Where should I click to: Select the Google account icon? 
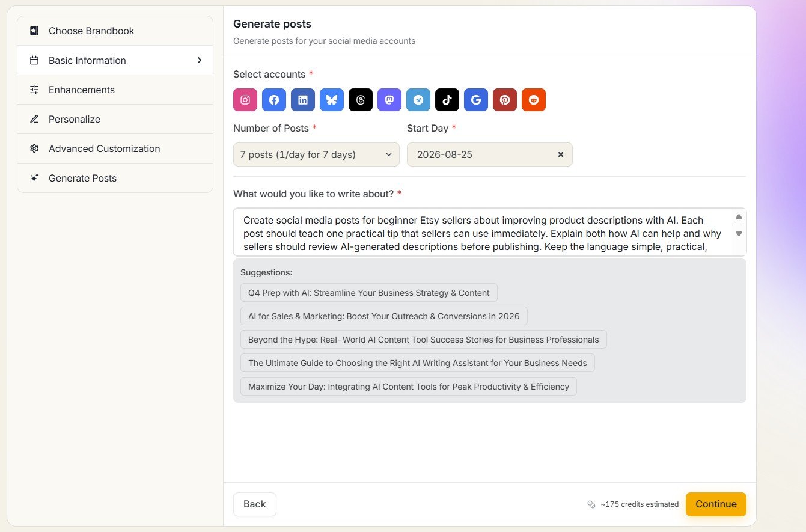(476, 100)
